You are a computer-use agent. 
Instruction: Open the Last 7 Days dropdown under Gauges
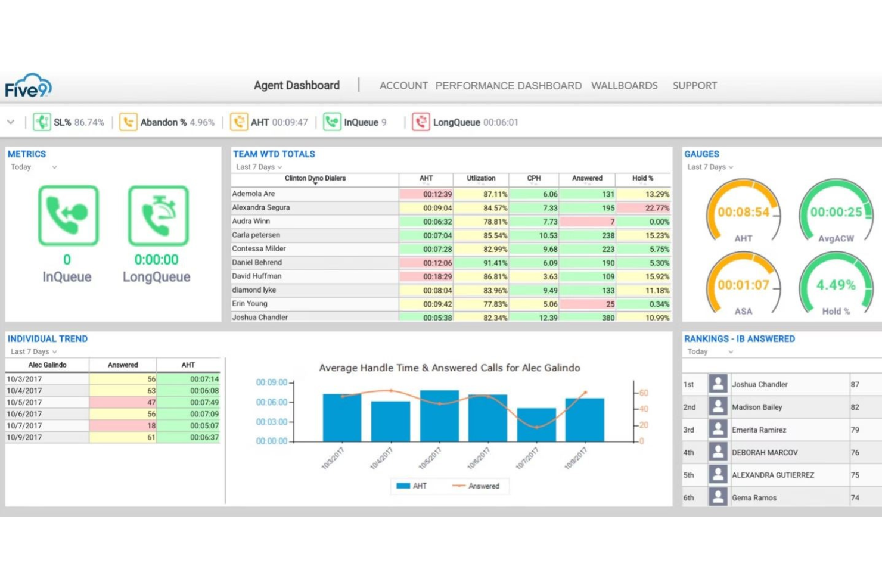pos(709,167)
